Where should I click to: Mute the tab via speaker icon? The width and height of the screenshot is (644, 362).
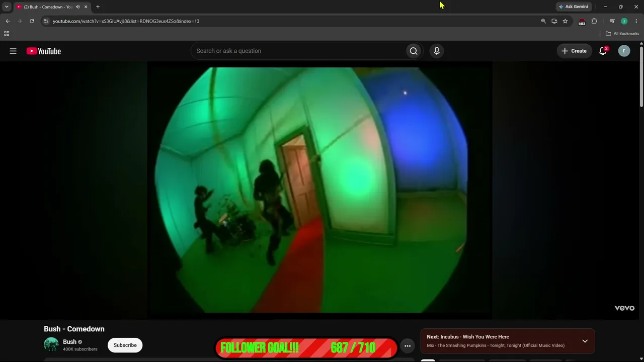click(77, 7)
